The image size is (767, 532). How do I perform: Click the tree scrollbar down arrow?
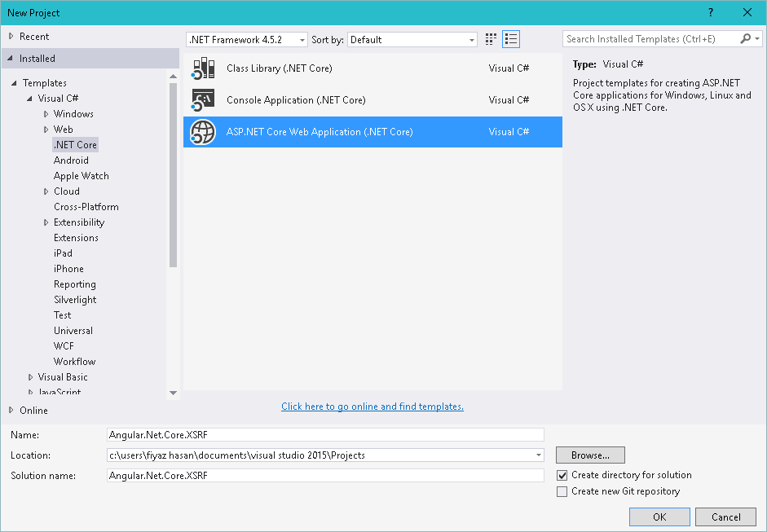pyautogui.click(x=173, y=393)
